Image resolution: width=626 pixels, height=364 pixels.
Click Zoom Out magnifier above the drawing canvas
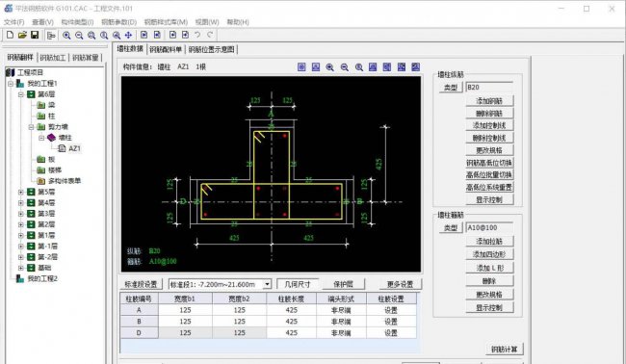click(x=344, y=67)
